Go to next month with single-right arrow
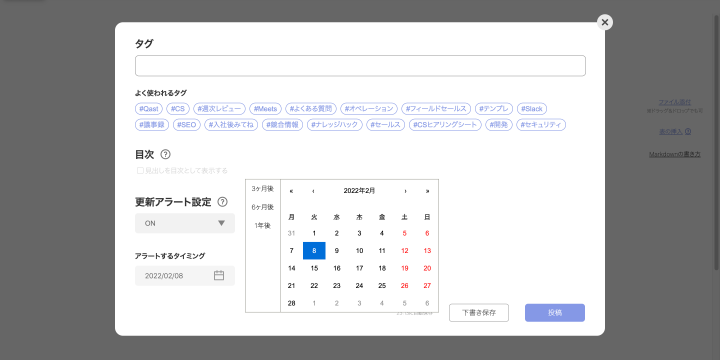This screenshot has width=720, height=360. pos(405,191)
